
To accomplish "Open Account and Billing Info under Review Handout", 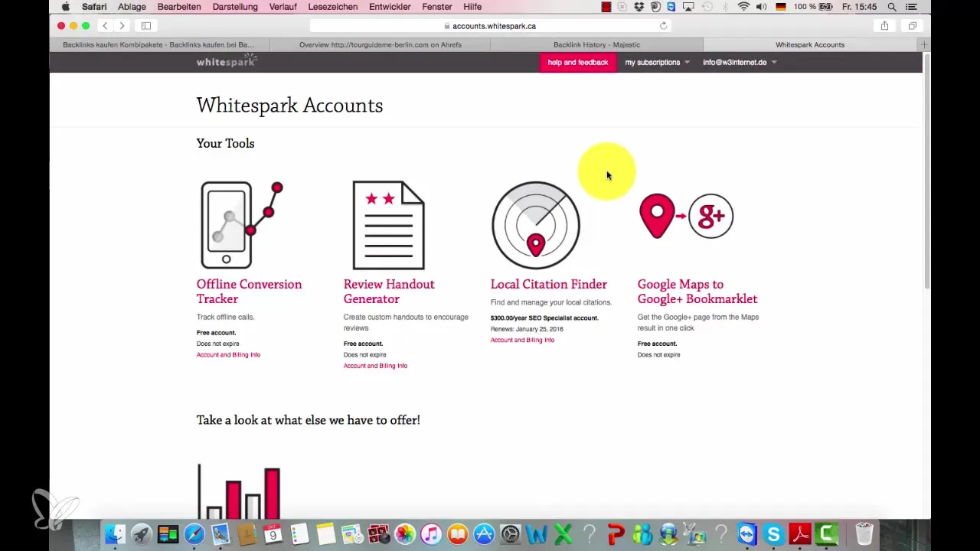I will tap(375, 366).
